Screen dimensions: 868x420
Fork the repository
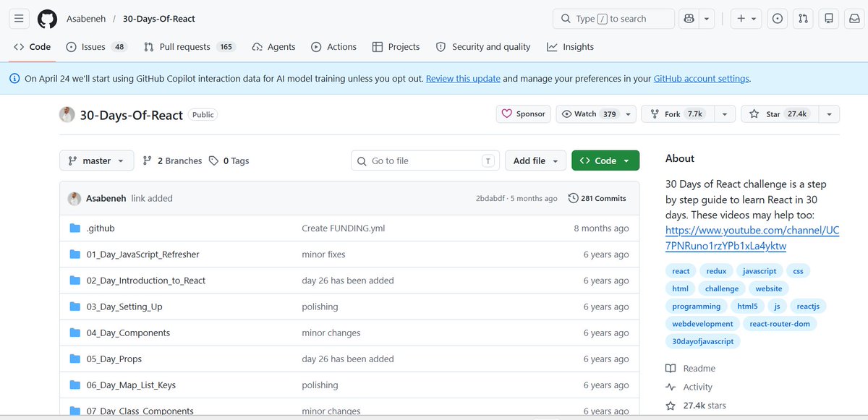tap(676, 114)
